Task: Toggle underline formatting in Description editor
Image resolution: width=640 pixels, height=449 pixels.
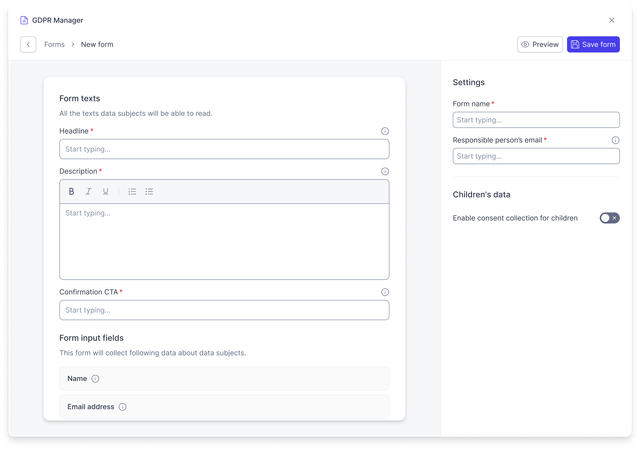Action: (105, 191)
